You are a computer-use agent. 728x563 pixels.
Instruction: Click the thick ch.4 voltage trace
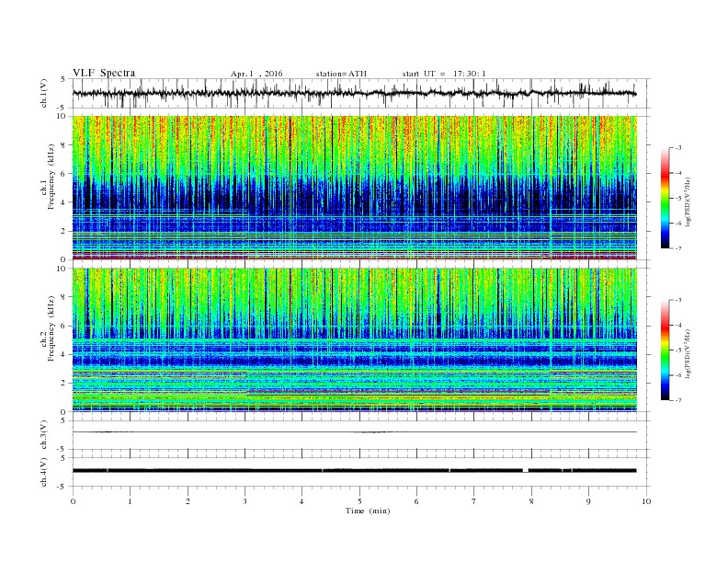coord(354,471)
